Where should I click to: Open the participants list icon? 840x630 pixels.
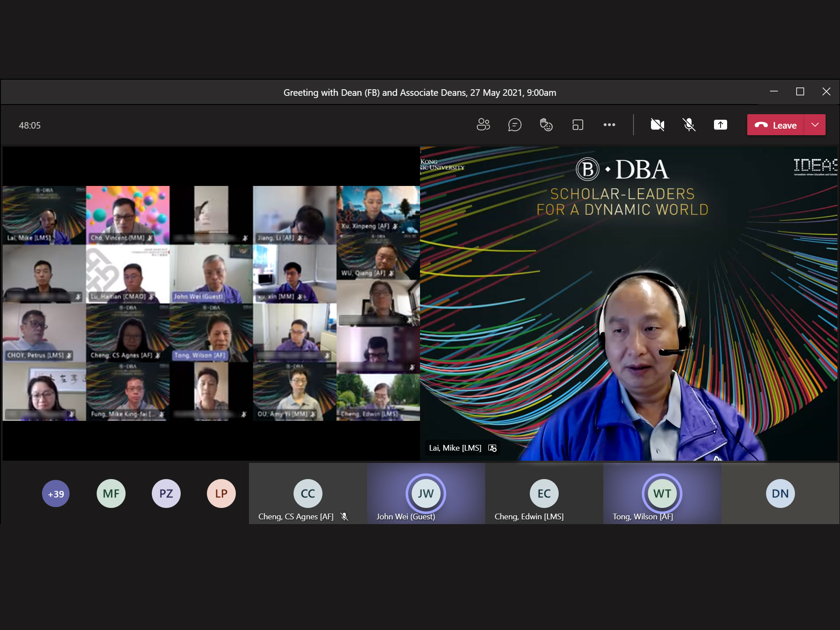pyautogui.click(x=483, y=125)
